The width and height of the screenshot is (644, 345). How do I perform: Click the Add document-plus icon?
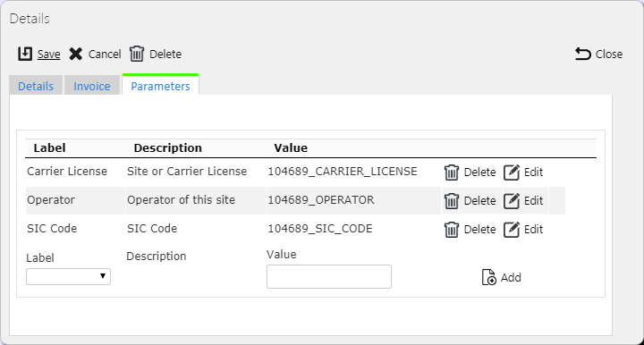(x=488, y=277)
